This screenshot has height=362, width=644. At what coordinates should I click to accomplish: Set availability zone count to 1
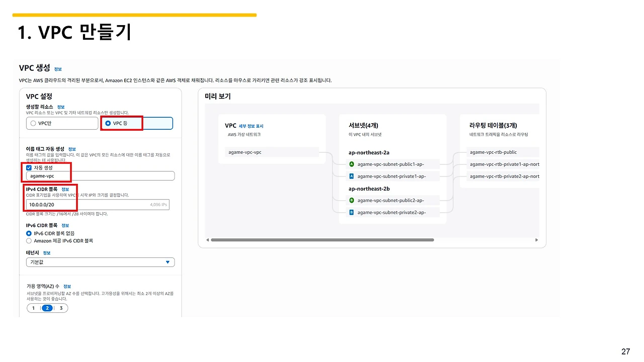(33, 308)
